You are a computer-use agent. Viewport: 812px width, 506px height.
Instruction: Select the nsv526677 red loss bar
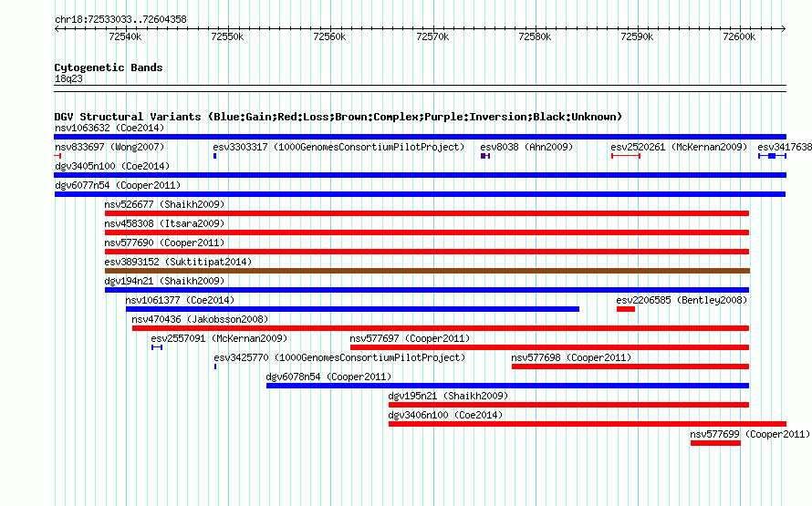click(427, 213)
